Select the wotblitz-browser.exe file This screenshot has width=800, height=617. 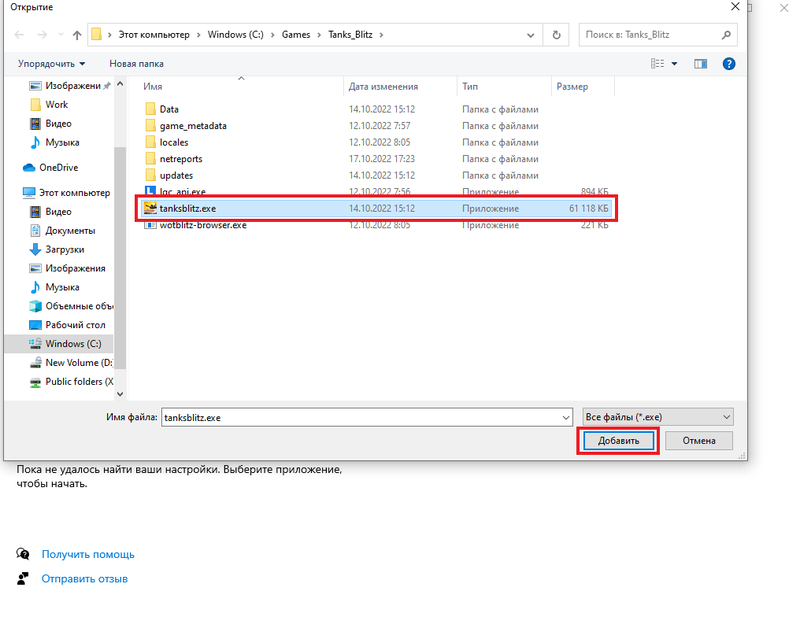[x=378, y=225]
